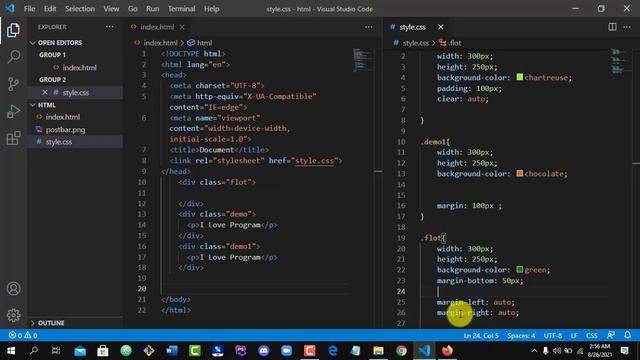The height and width of the screenshot is (360, 640).
Task: Open the Edit menu
Action: click(x=50, y=9)
